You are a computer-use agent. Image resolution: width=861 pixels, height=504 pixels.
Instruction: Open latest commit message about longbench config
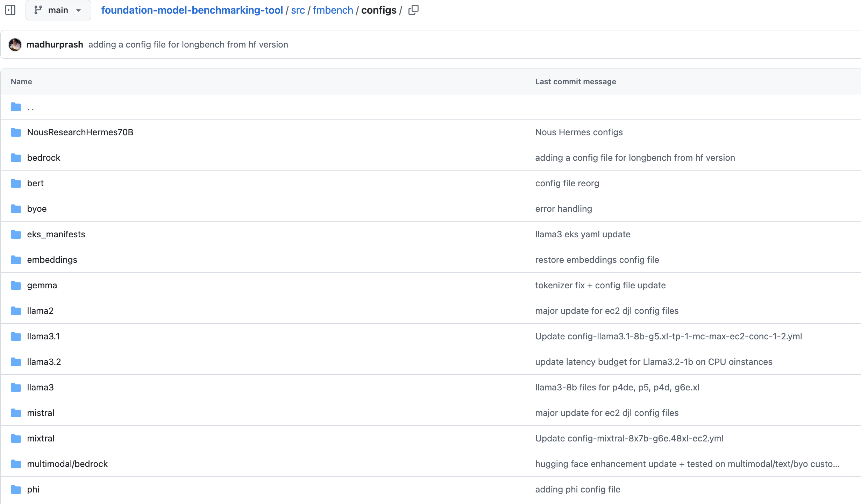pyautogui.click(x=188, y=44)
